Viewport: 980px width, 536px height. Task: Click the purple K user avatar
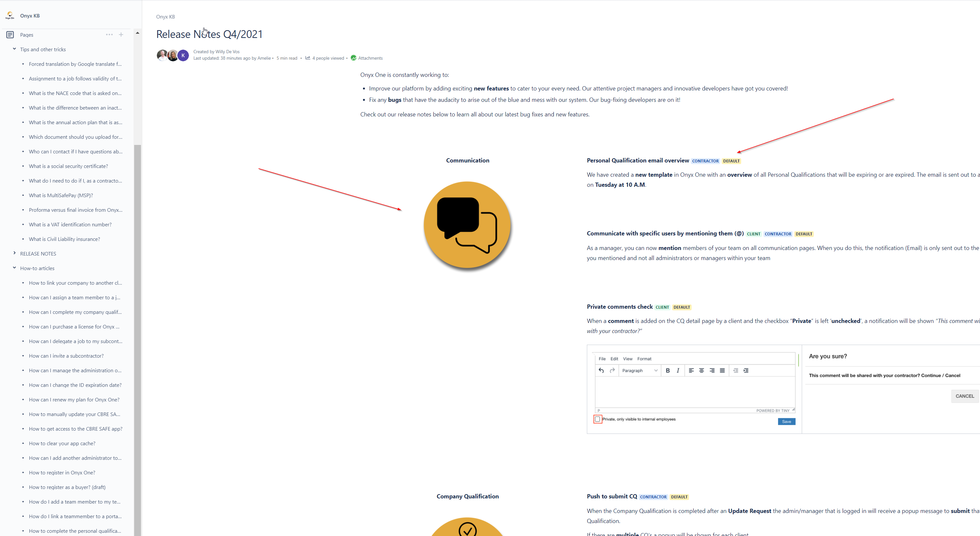[x=183, y=55]
